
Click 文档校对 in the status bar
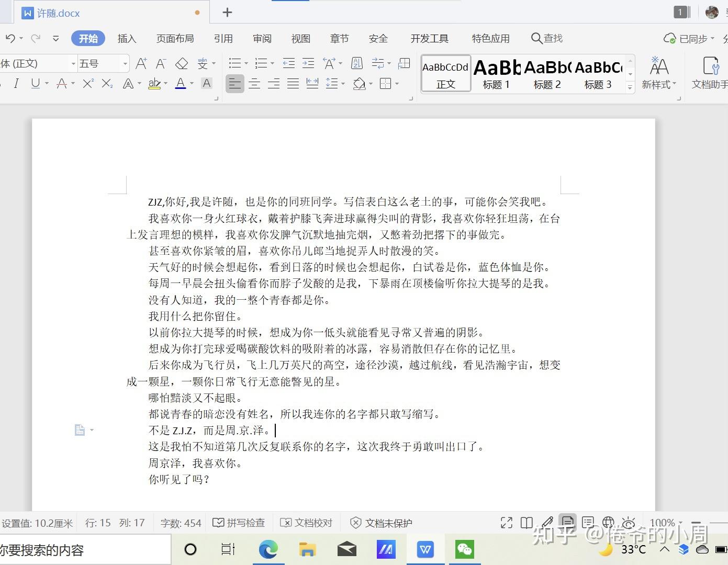tap(306, 523)
